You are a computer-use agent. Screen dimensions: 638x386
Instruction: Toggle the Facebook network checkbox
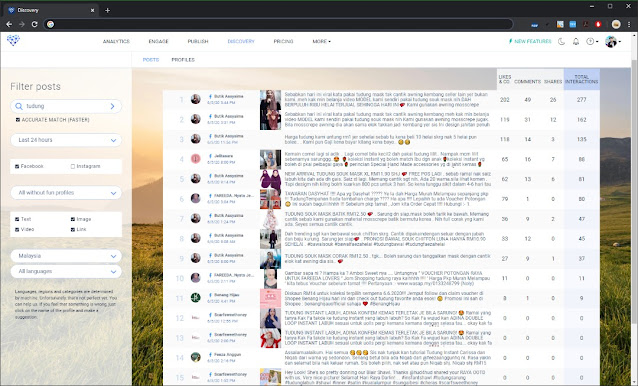[x=17, y=166]
